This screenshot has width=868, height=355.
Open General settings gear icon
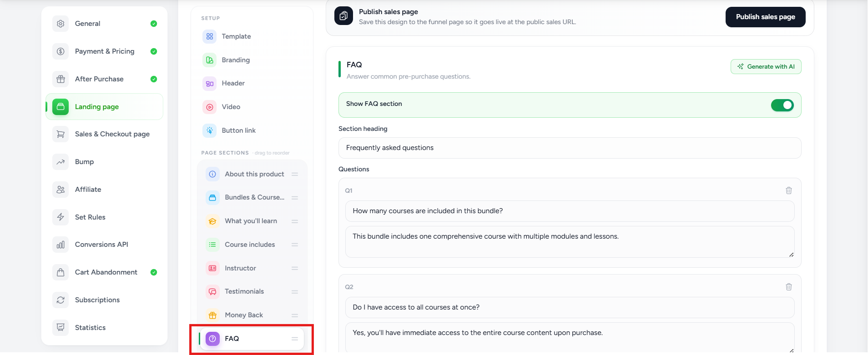pyautogui.click(x=61, y=24)
